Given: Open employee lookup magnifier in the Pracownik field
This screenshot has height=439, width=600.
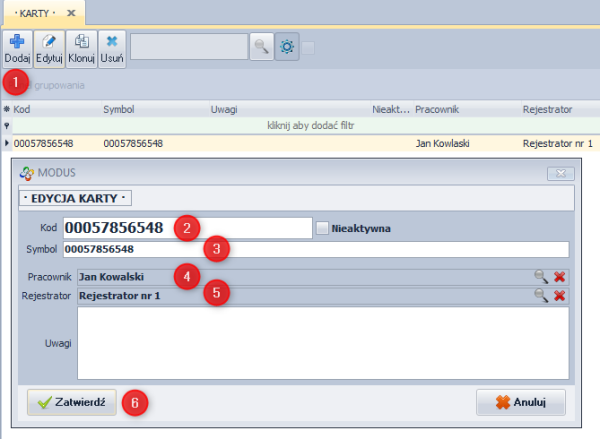Looking at the screenshot, I should pos(540,277).
